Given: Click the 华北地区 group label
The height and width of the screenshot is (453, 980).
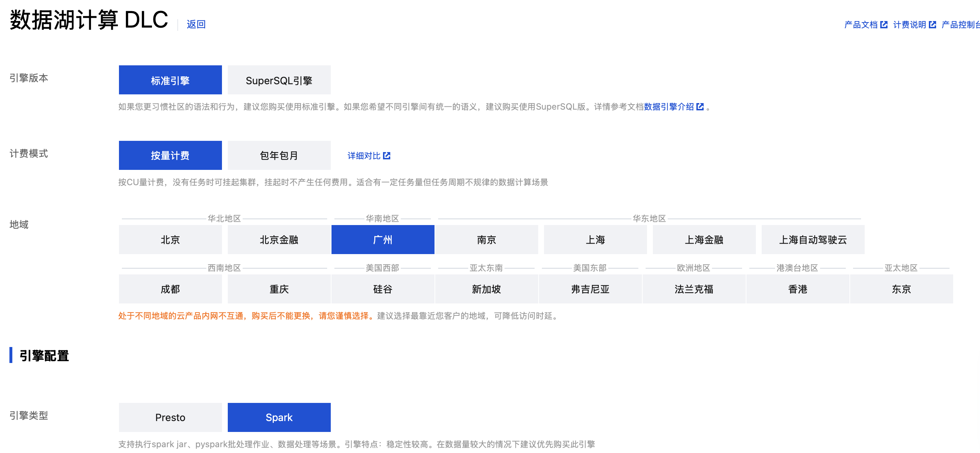Looking at the screenshot, I should [x=224, y=219].
